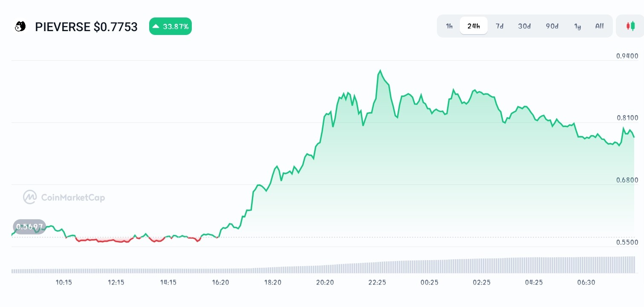This screenshot has height=307, width=644.
Task: Click the 00:25 time axis label
Action: coord(429,282)
